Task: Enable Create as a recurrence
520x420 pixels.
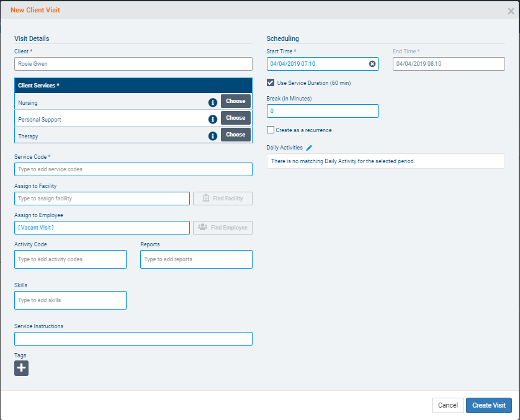Action: tap(271, 130)
